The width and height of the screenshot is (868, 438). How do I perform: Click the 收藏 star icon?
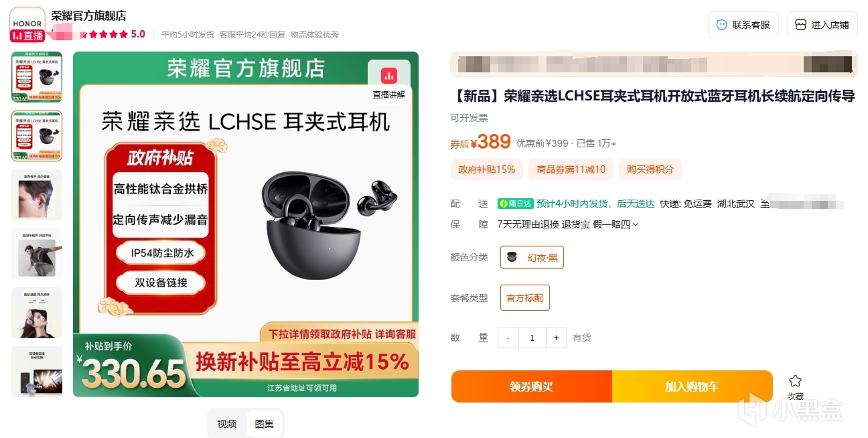point(795,380)
